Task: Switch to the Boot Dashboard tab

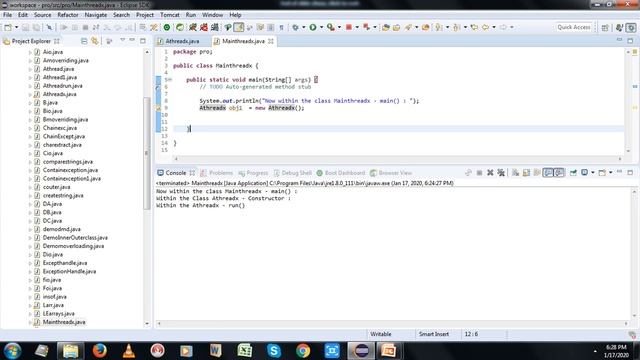Action: [x=341, y=173]
